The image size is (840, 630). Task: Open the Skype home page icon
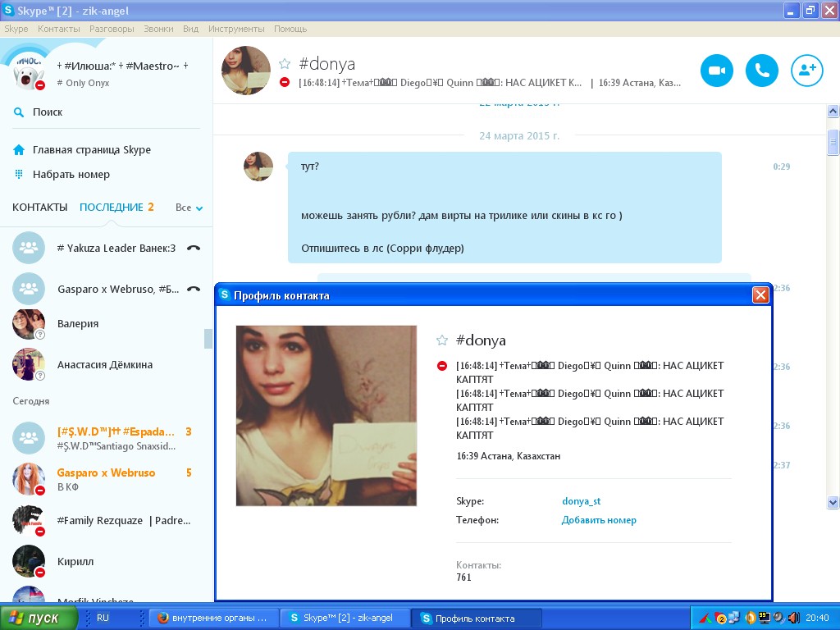click(19, 150)
